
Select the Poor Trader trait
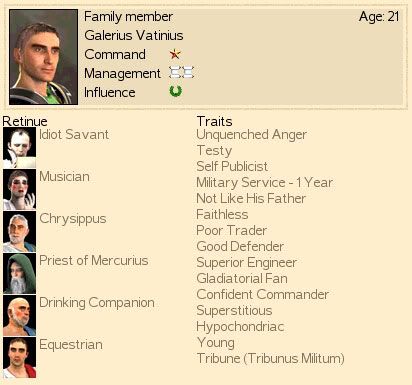tap(231, 230)
